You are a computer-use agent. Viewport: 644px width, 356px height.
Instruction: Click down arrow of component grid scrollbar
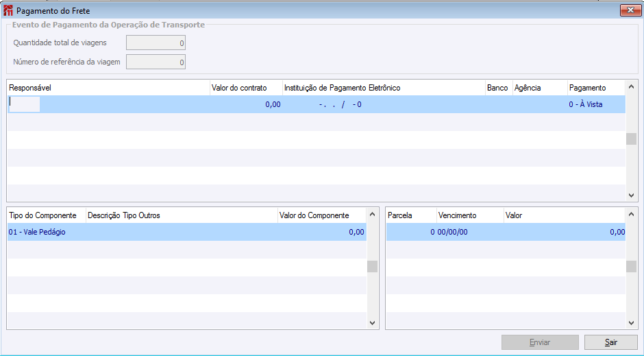pos(373,323)
